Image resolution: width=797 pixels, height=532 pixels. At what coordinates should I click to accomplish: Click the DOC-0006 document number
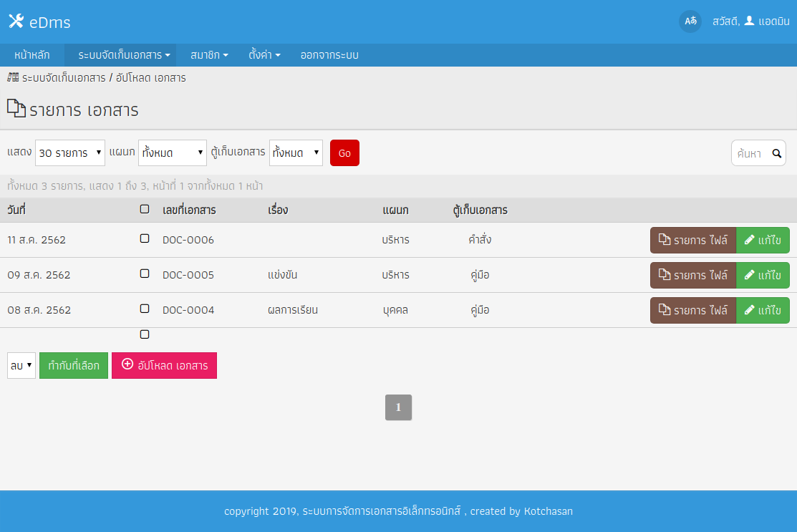[188, 240]
